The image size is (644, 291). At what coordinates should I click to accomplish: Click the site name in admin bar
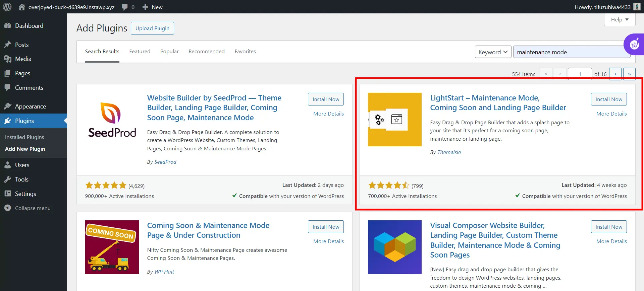tap(71, 7)
